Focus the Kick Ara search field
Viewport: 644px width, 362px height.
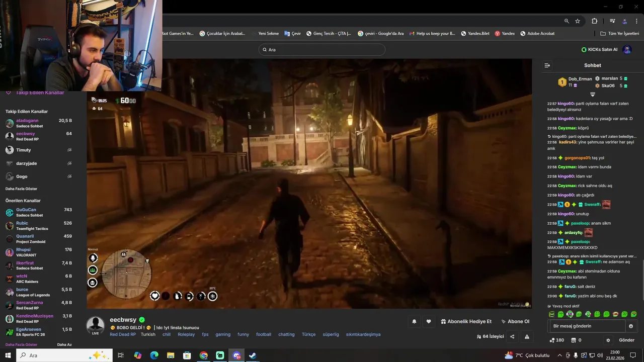(322, 49)
